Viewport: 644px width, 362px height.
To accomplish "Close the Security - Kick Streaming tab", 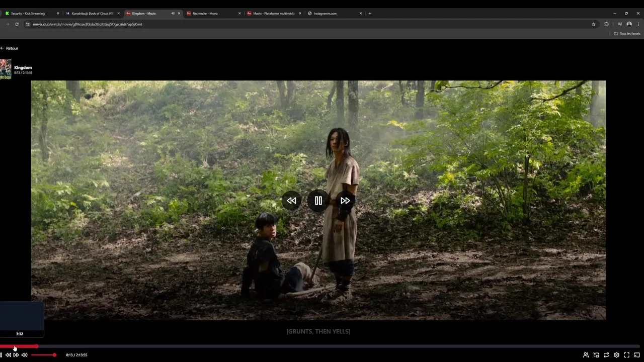I will [x=58, y=14].
